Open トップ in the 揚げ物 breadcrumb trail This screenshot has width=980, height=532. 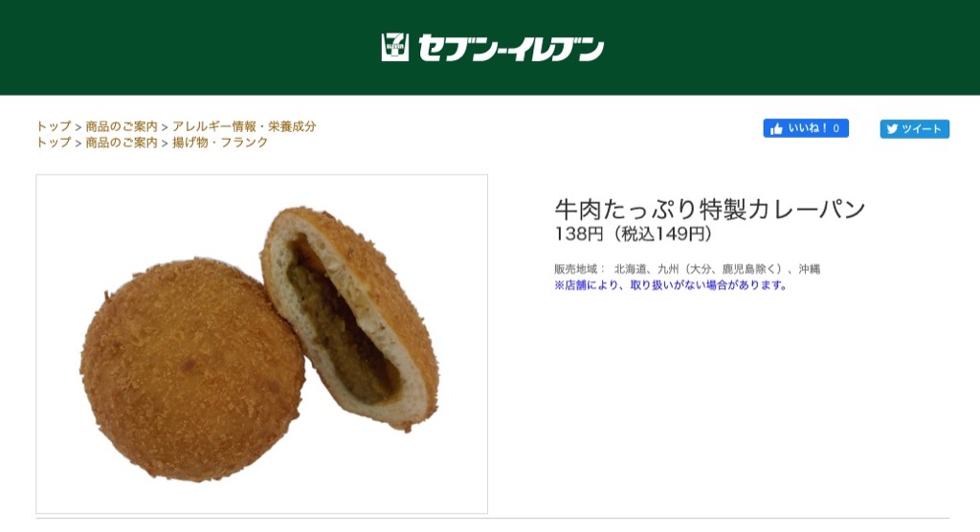point(54,143)
